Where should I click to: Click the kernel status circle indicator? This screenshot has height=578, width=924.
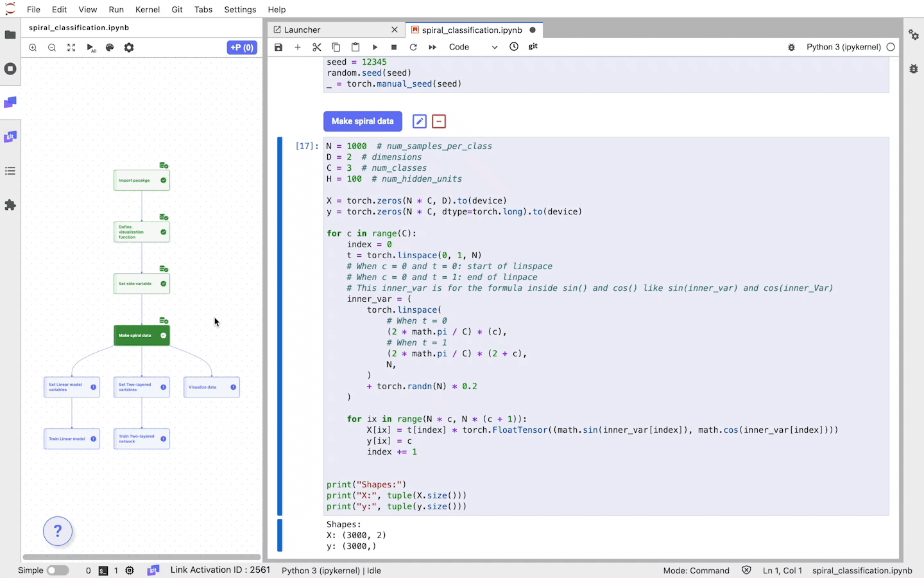click(891, 48)
